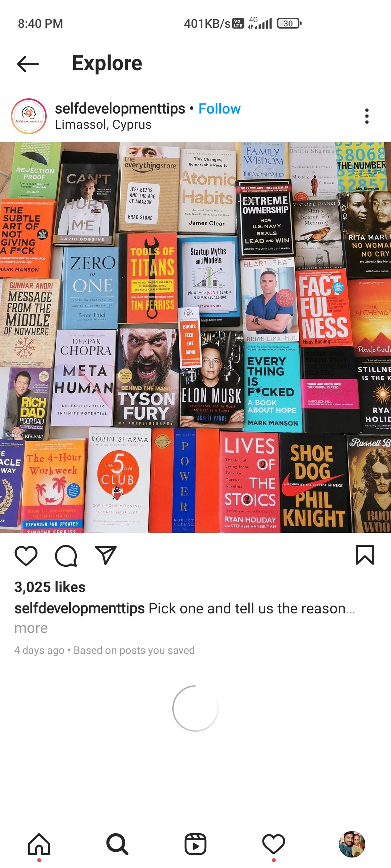Open the three-dot post options menu
Viewport: 391px width, 868px height.
tap(367, 116)
